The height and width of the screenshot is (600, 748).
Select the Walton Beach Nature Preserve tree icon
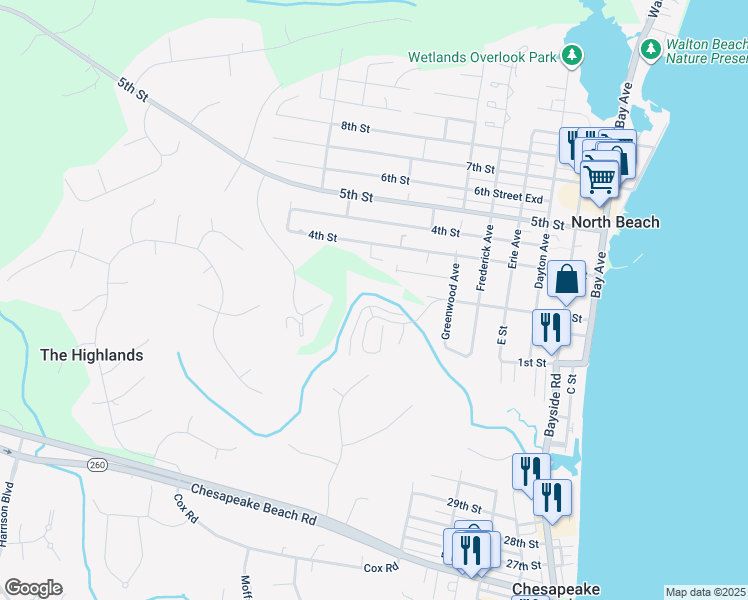(651, 48)
